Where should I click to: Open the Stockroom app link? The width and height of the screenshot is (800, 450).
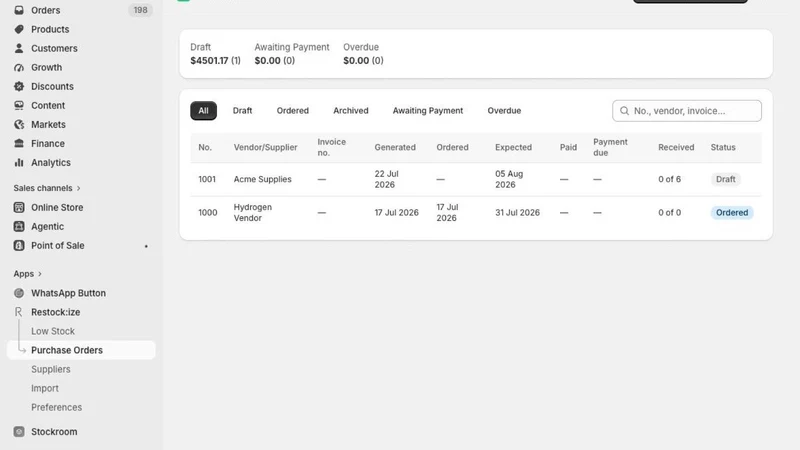pyautogui.click(x=54, y=432)
